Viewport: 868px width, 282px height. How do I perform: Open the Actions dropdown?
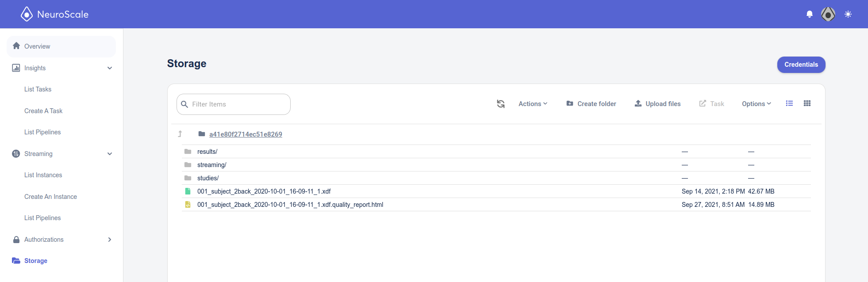click(533, 104)
